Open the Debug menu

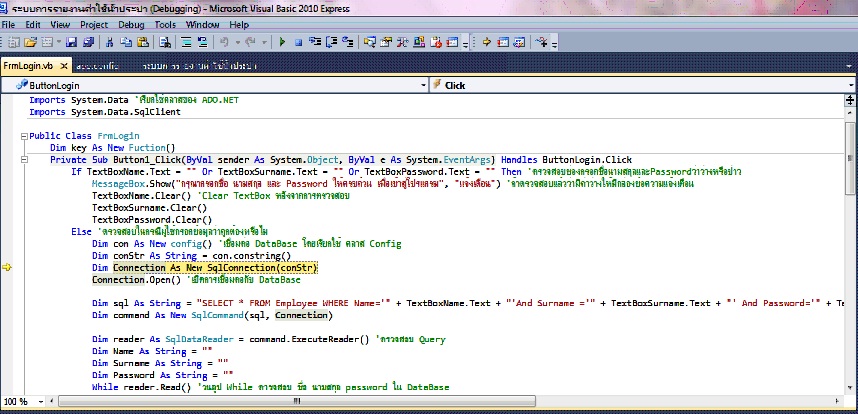coord(131,25)
